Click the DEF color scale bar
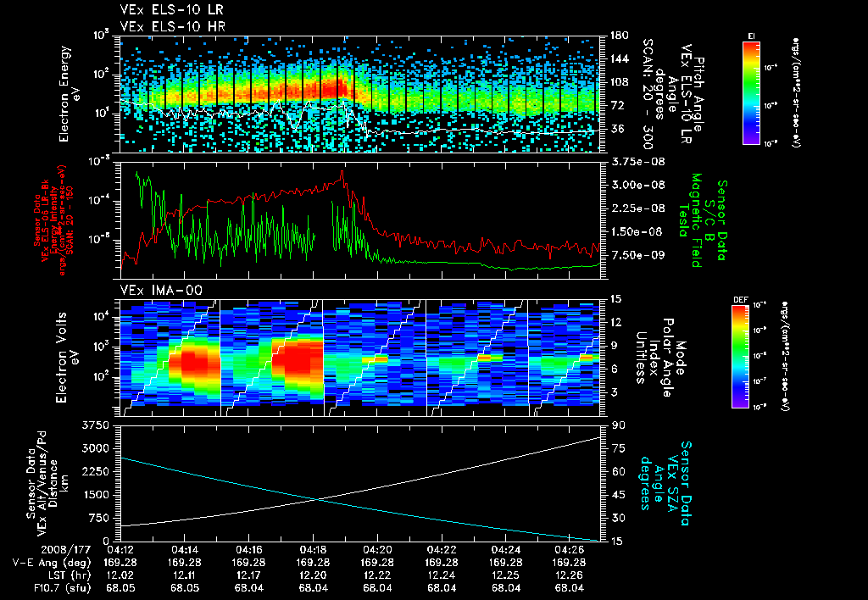 coord(740,357)
